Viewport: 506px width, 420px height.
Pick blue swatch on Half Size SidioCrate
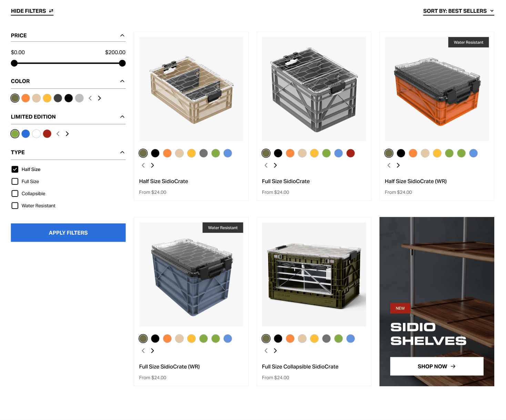coord(228,153)
